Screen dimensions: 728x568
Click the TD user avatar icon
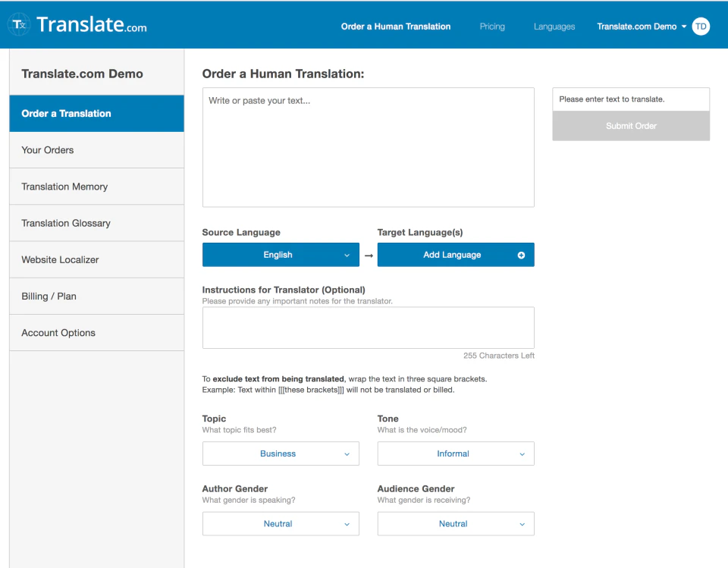click(x=701, y=27)
